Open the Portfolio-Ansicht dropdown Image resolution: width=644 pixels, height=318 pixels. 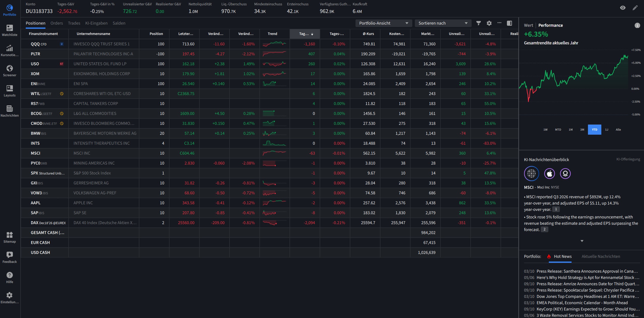pyautogui.click(x=384, y=23)
